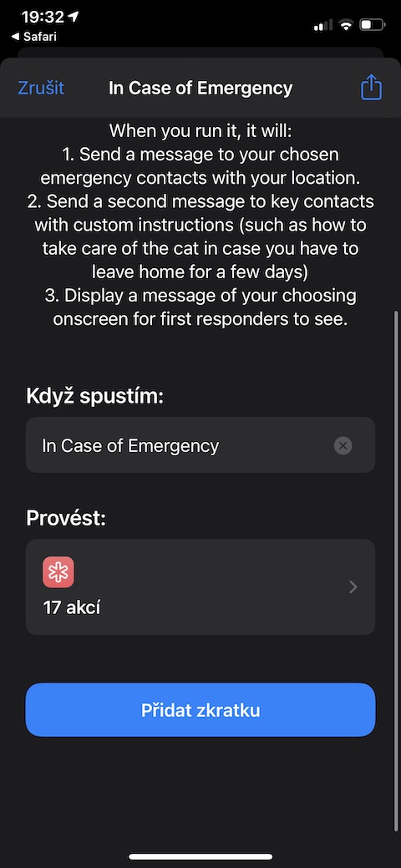
Task: Tap the 19:32 clock in the status bar
Action: tap(43, 18)
